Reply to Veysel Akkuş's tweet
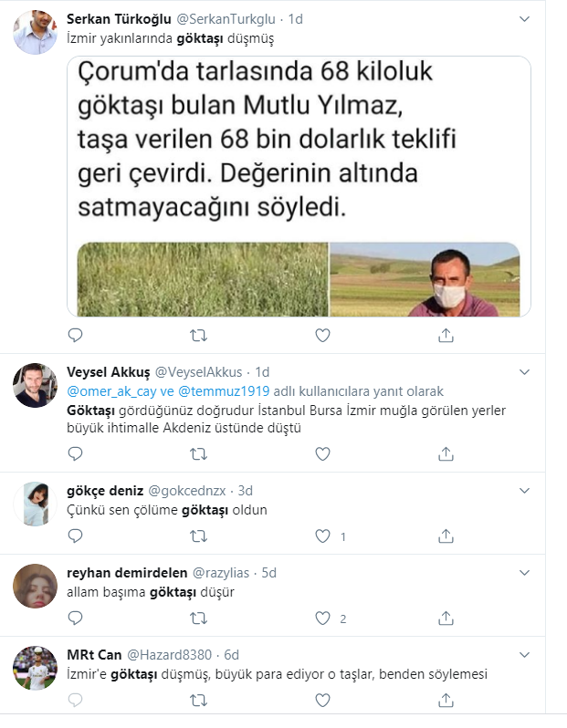Viewport: 567px width, 728px height. coord(75,453)
